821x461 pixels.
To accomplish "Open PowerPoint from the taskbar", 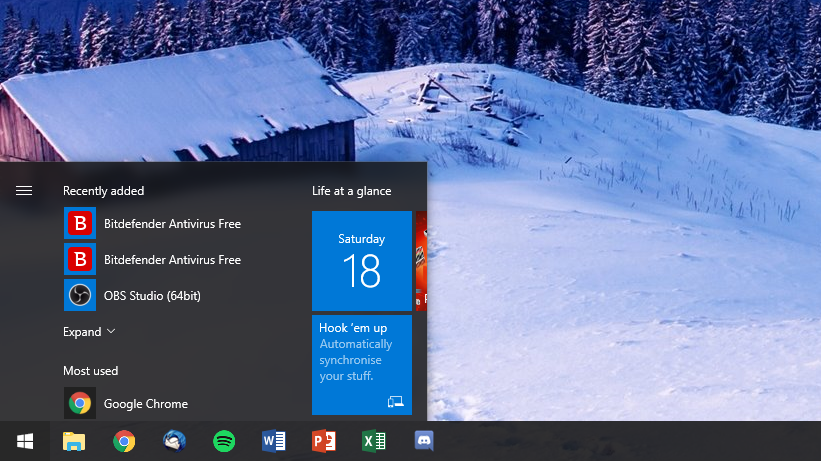I will (323, 441).
